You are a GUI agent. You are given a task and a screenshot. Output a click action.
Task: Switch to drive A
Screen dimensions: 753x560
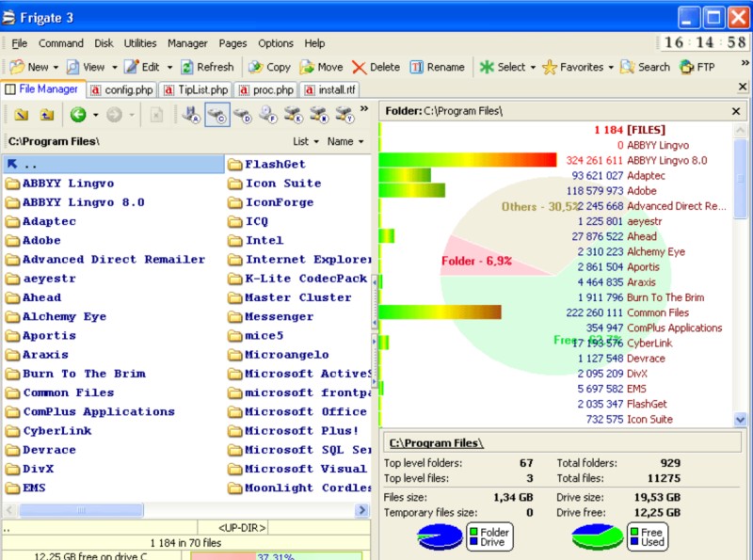click(x=191, y=115)
